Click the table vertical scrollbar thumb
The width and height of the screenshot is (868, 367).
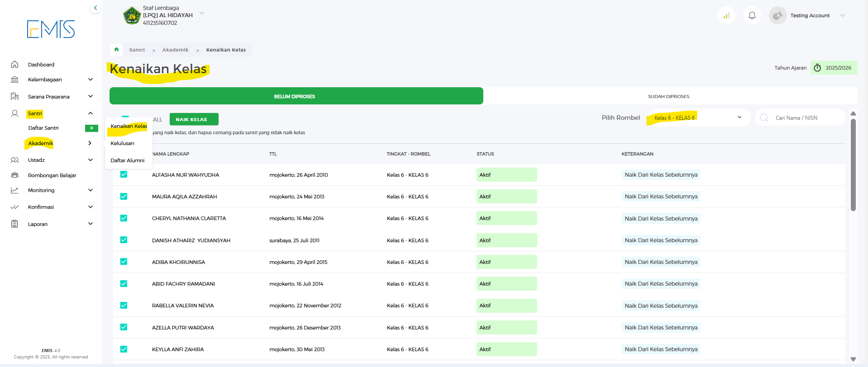[853, 165]
